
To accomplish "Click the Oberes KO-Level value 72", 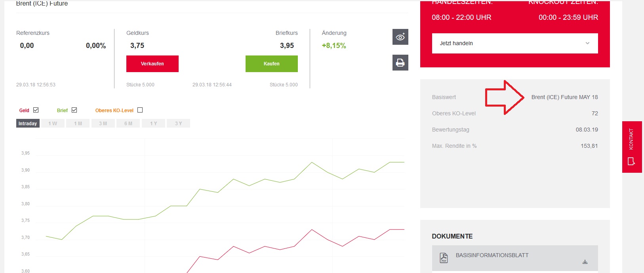I will pos(595,113).
